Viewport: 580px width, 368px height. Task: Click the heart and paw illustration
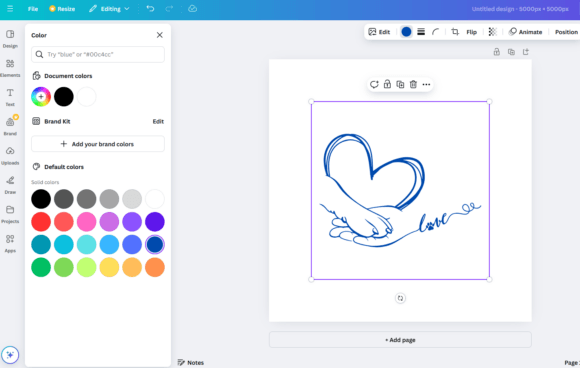(x=400, y=190)
